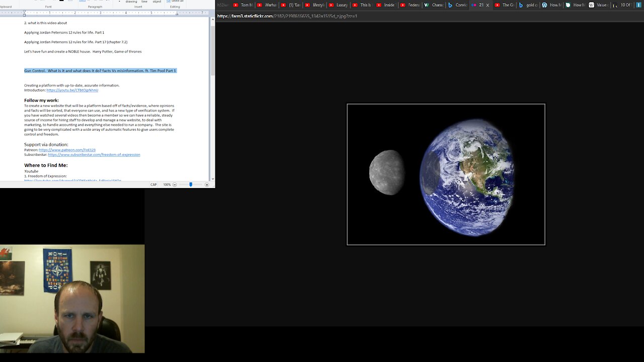Open the Subscribestar freedom-of-expression link

click(x=94, y=155)
